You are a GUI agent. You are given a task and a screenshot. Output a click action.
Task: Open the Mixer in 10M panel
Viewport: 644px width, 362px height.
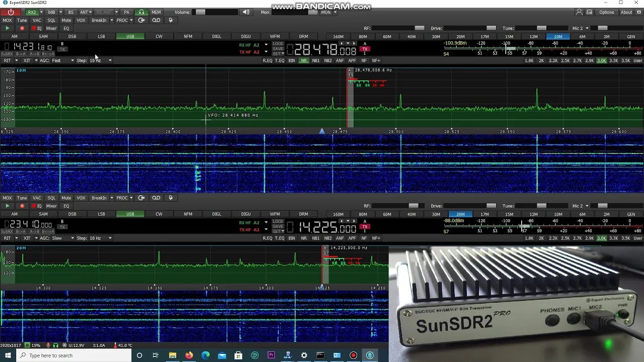(x=51, y=28)
